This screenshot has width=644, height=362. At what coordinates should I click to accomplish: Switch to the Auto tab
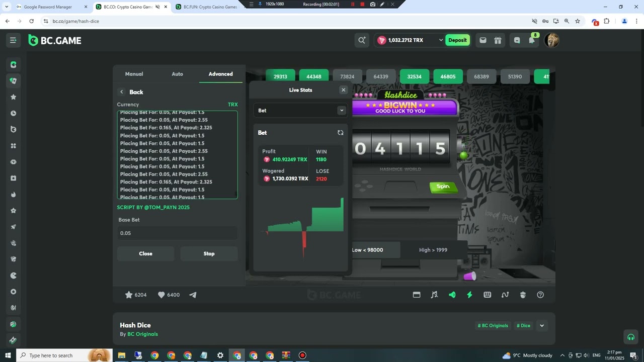tap(177, 74)
